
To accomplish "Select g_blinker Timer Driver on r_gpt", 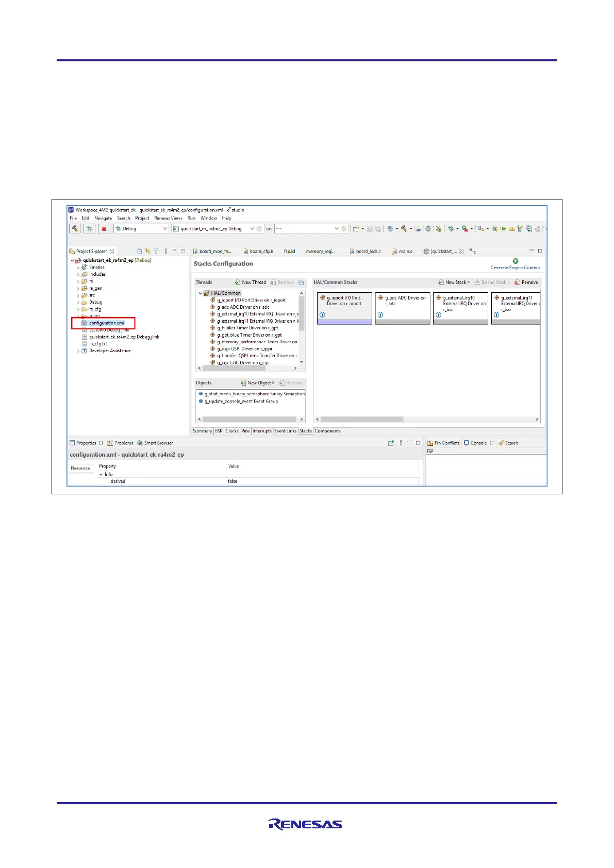I will 247,328.
